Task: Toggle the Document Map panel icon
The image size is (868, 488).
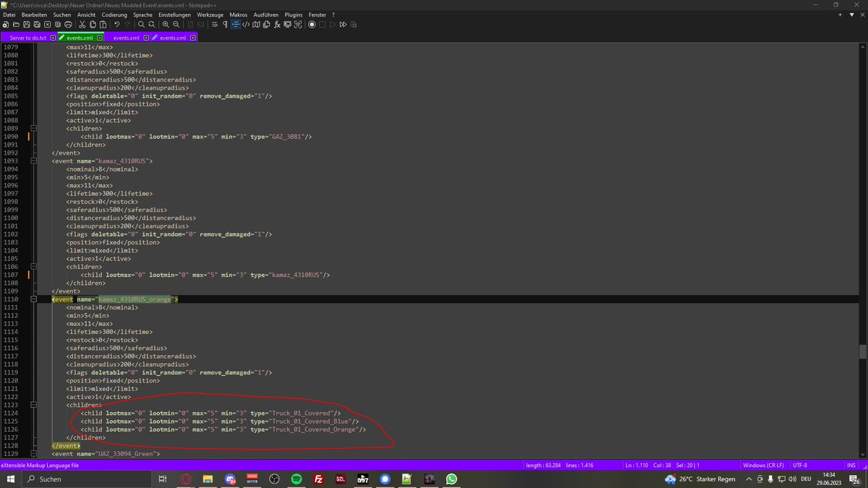Action: click(256, 25)
